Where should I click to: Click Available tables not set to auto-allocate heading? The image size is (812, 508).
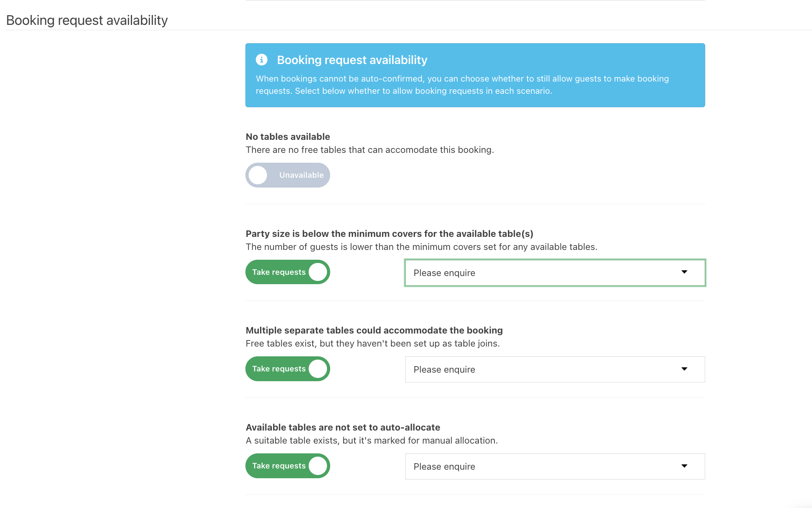(x=343, y=427)
